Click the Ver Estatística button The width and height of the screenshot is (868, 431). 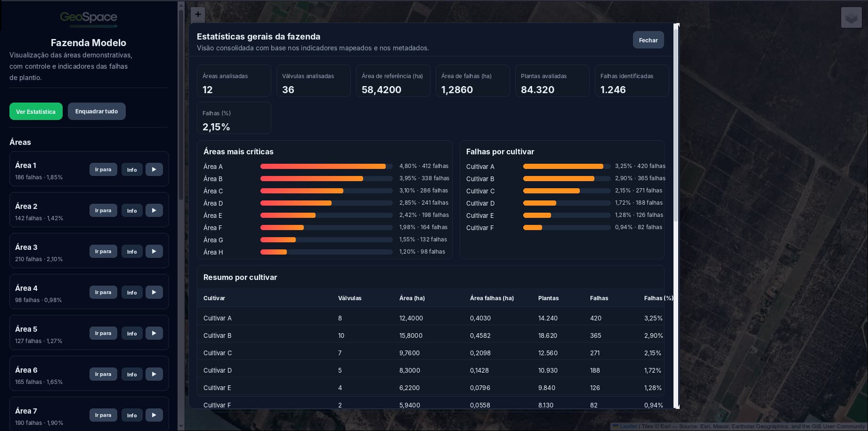pos(36,112)
